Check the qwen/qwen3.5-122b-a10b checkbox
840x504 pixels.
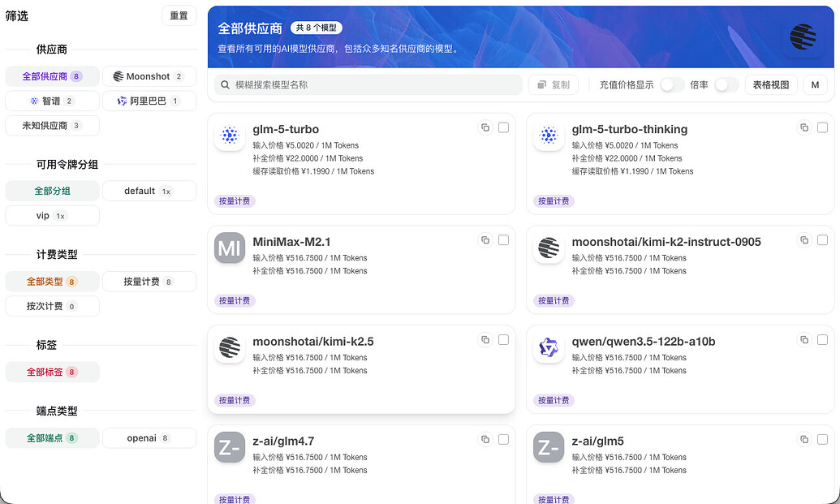823,339
